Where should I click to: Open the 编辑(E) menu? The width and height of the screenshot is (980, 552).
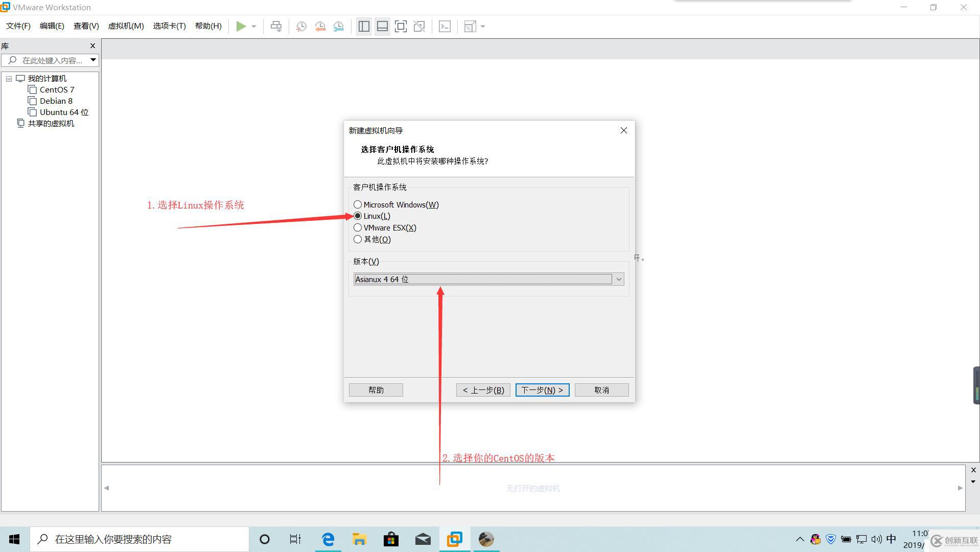point(52,26)
